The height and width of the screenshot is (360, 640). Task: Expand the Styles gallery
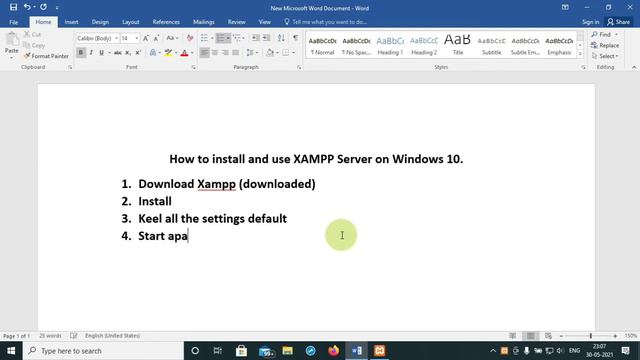click(x=580, y=54)
